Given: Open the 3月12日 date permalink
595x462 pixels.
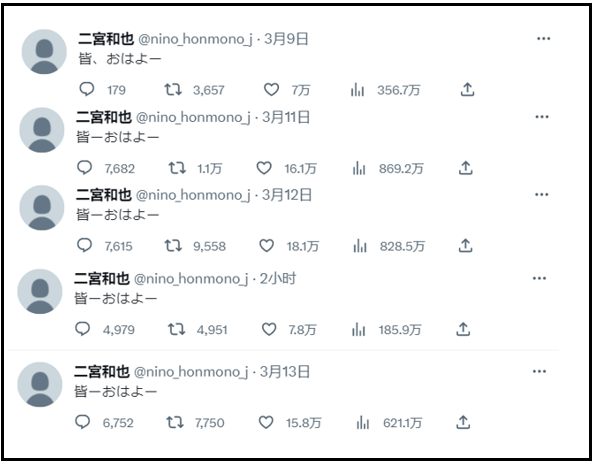Looking at the screenshot, I should 287,195.
